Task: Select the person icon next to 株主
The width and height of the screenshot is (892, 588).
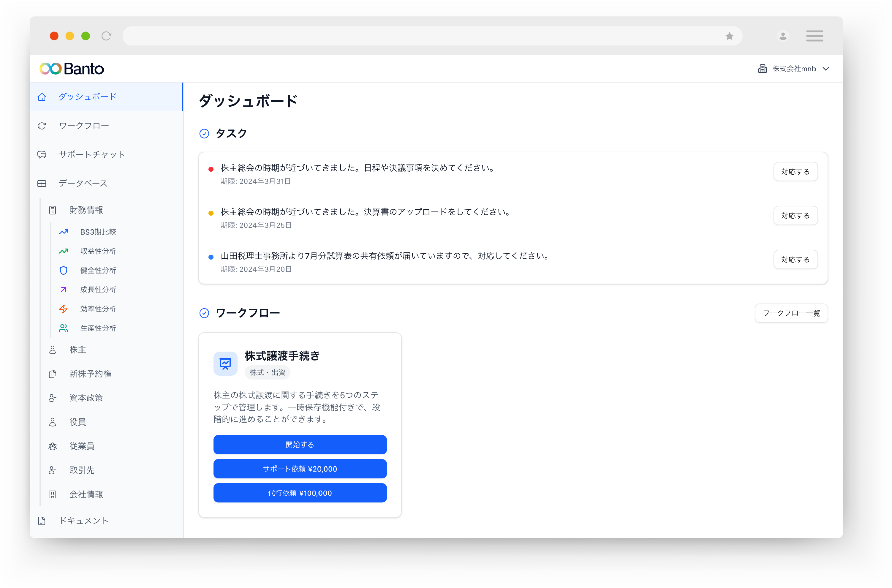Action: 53,350
